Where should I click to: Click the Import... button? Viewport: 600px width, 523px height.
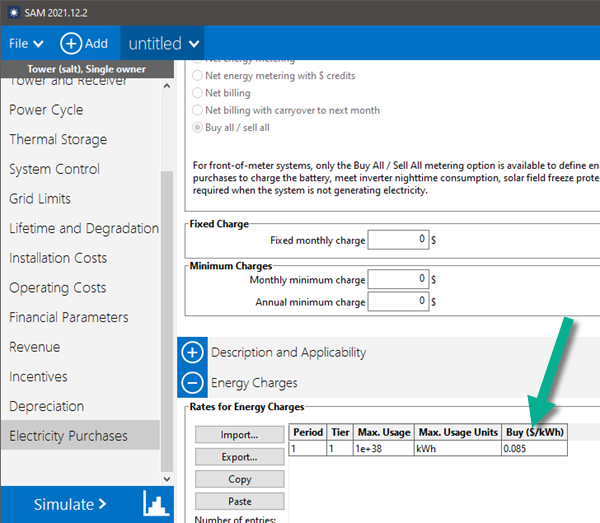(239, 435)
